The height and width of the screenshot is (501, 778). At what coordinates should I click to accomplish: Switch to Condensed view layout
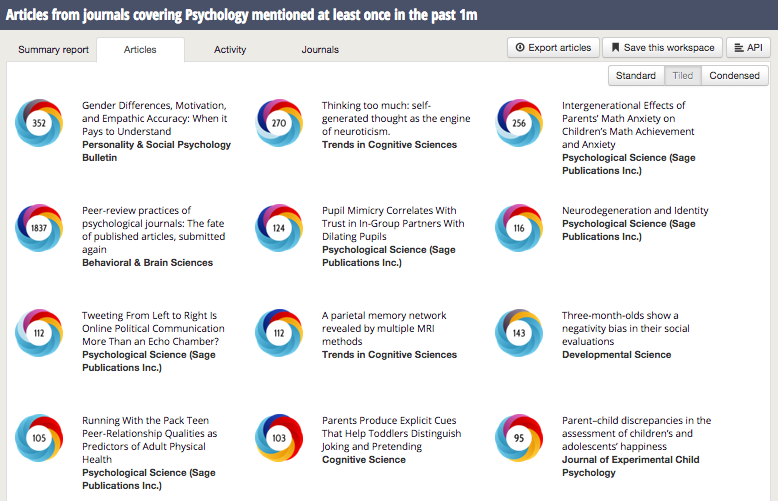pos(735,76)
